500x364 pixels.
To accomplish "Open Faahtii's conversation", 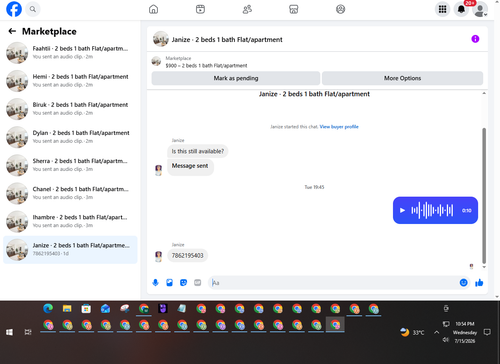I will click(x=70, y=53).
